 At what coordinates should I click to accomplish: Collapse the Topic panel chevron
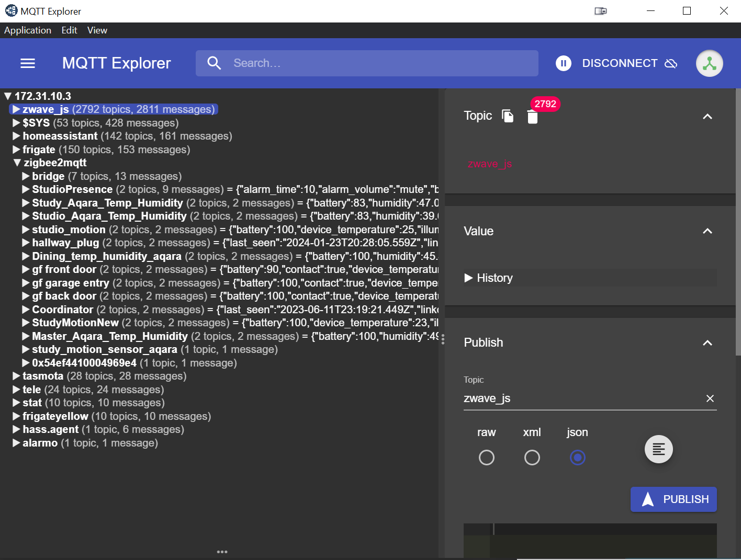[x=708, y=117]
